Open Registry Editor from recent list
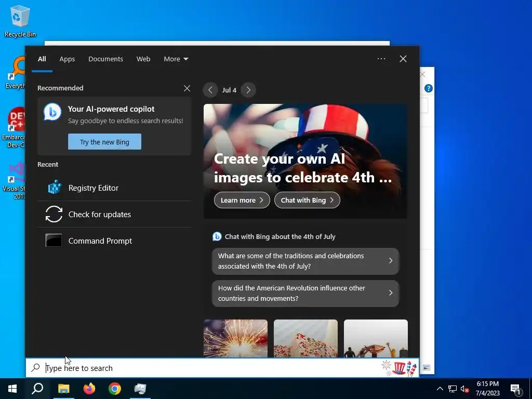 114,188
